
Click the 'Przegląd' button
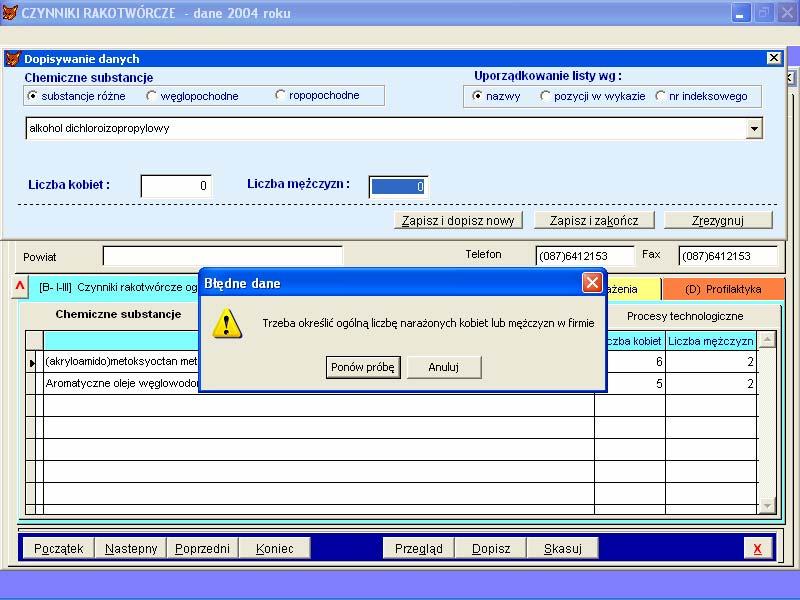tap(418, 548)
